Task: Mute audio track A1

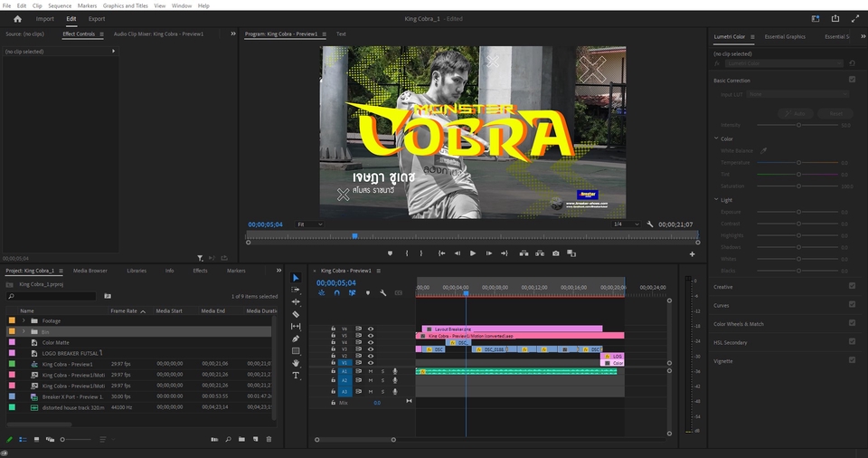Action: point(371,371)
